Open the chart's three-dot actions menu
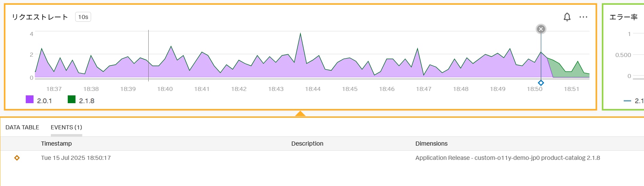 583,17
